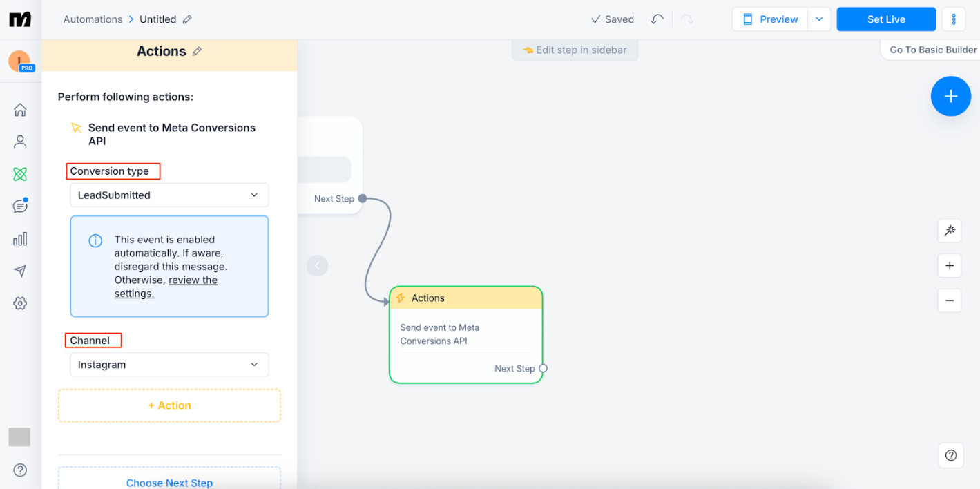Add another action with + Action

[x=169, y=405]
